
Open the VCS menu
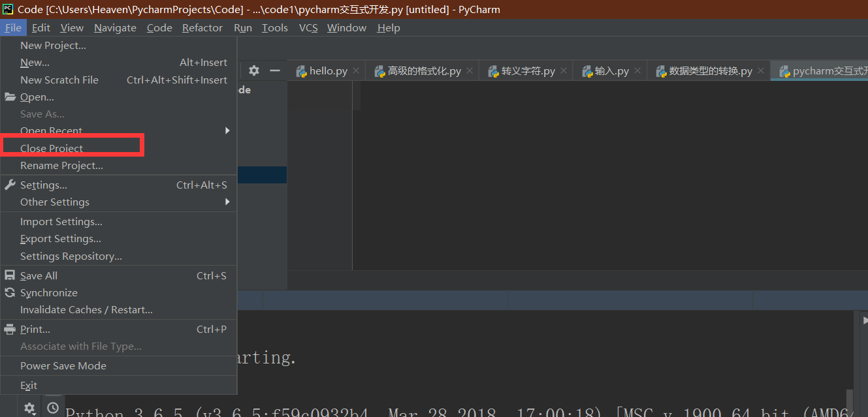[308, 27]
